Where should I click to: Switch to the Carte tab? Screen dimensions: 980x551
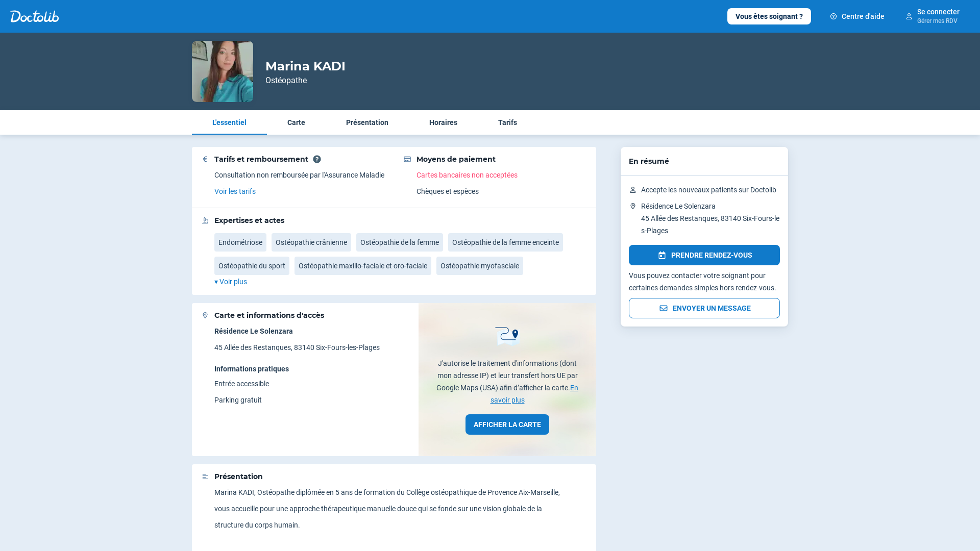296,122
